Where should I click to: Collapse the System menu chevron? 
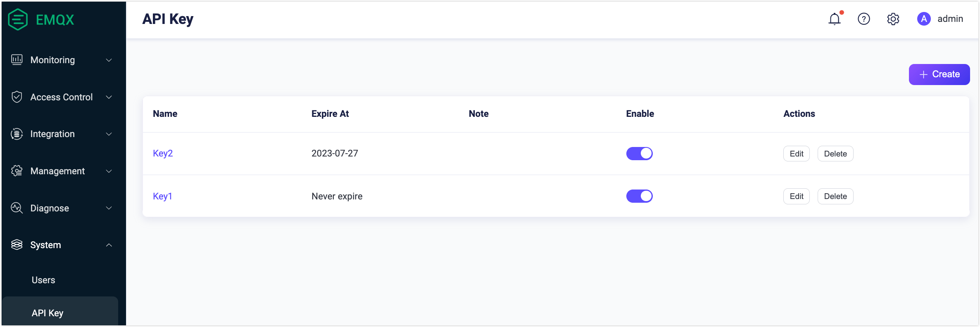[x=109, y=245]
